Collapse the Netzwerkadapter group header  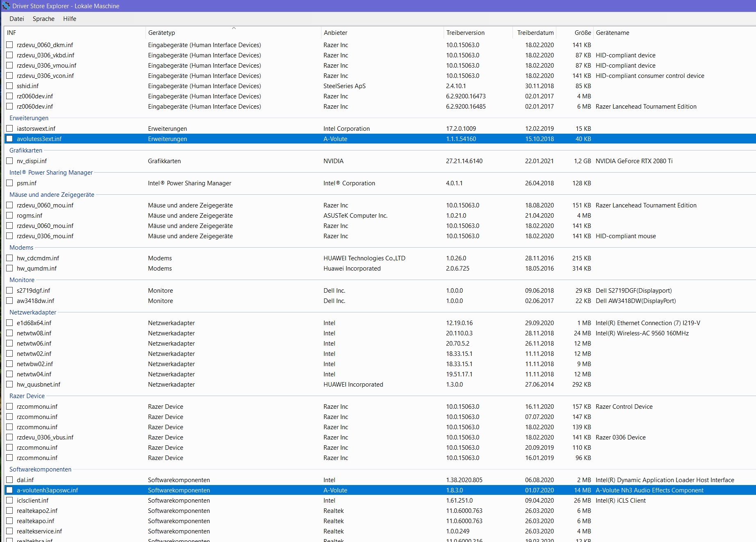(33, 312)
